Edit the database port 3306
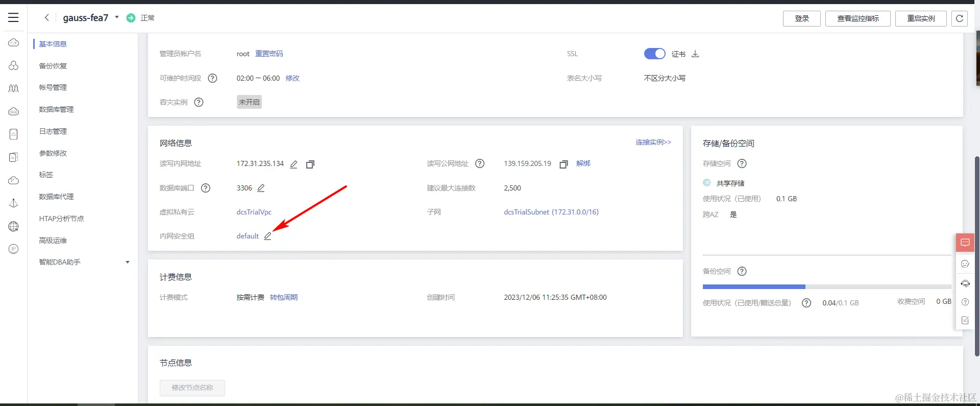The height and width of the screenshot is (406, 980). (x=261, y=188)
